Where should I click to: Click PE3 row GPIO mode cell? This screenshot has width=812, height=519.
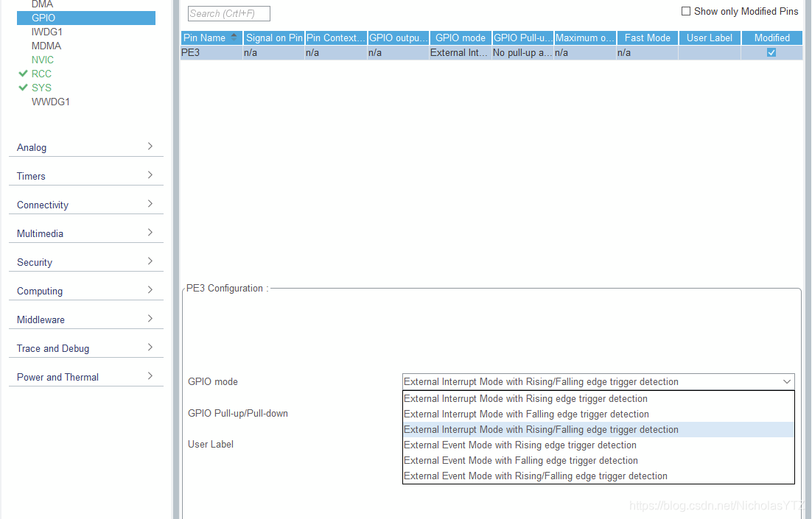[x=460, y=52]
